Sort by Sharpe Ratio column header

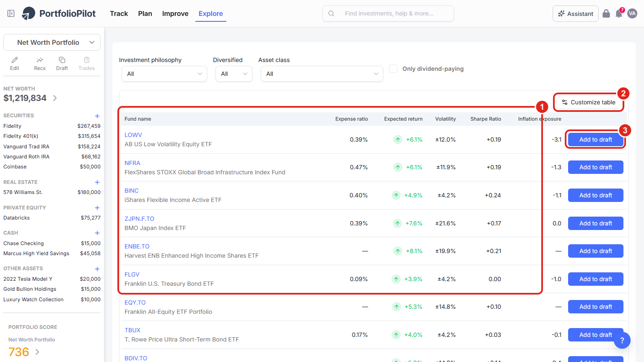(x=486, y=119)
